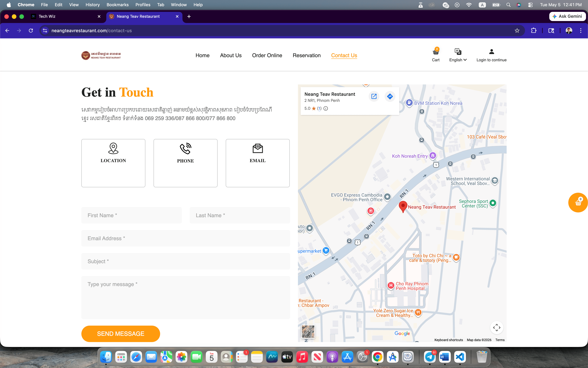Go to the Home page
Viewport: 588px width, 368px height.
click(202, 56)
